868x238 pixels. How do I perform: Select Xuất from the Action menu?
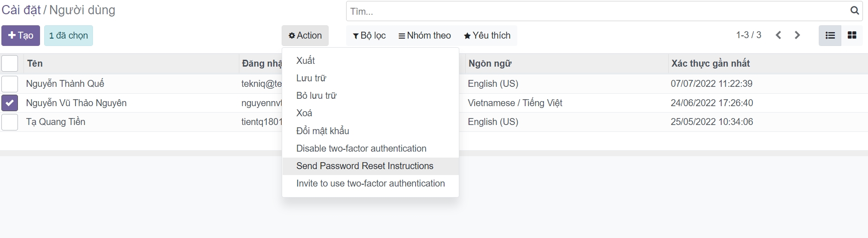click(x=306, y=61)
